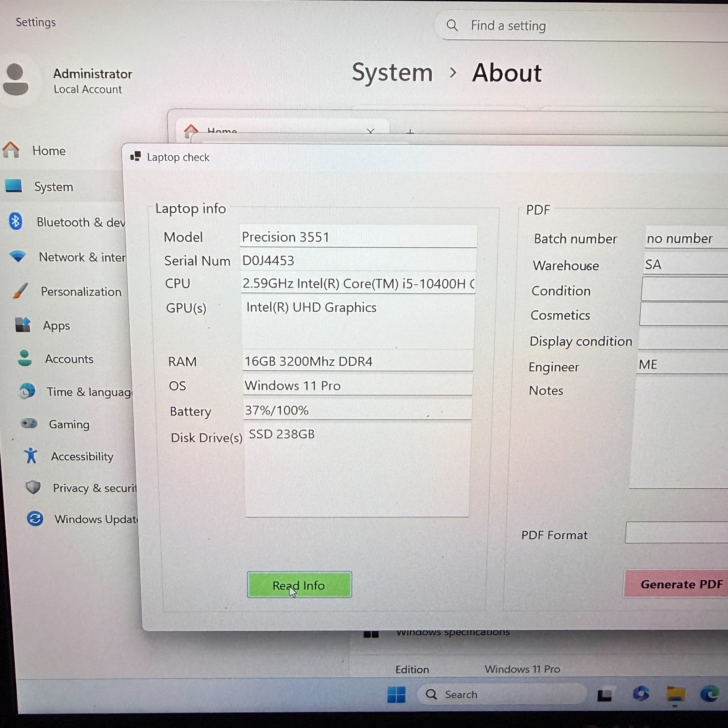Open Windows Update settings

click(x=96, y=519)
